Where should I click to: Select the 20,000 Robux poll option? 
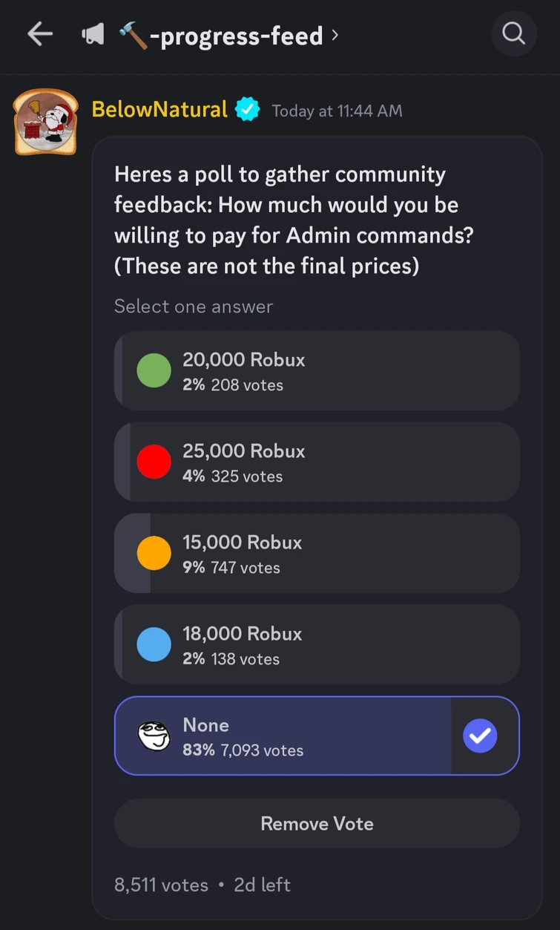[317, 370]
